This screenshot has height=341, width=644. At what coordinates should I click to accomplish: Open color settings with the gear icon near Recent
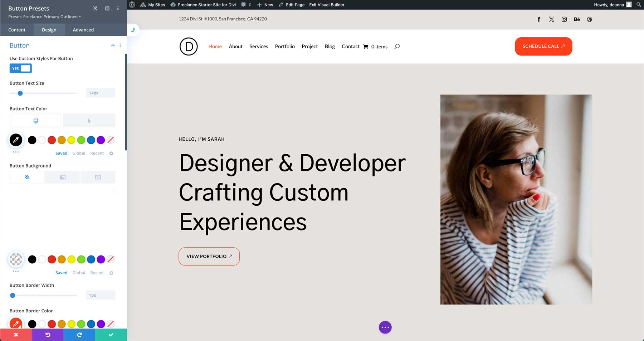(x=111, y=153)
